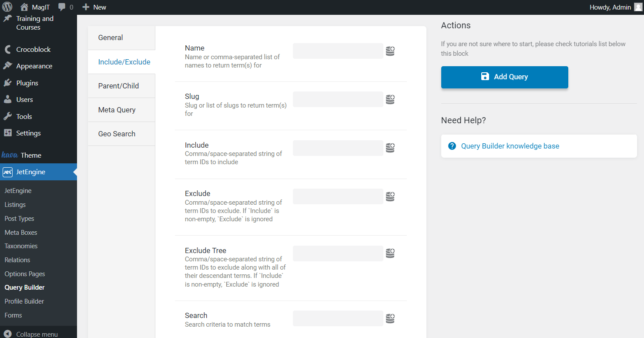644x338 pixels.
Task: Open the Geo Search tab
Action: pos(121,134)
